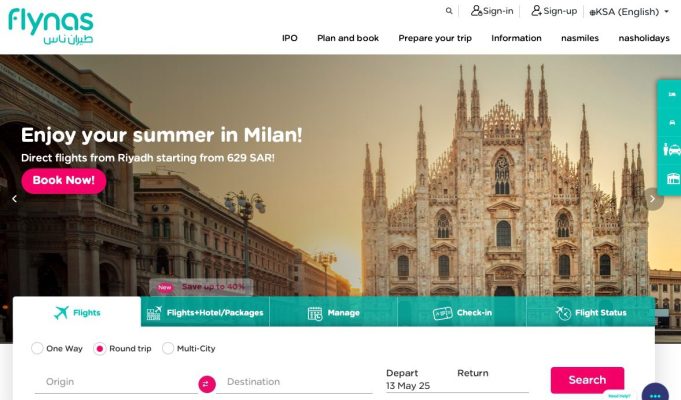Show previous banner with left chevron
The width and height of the screenshot is (681, 400).
click(14, 199)
